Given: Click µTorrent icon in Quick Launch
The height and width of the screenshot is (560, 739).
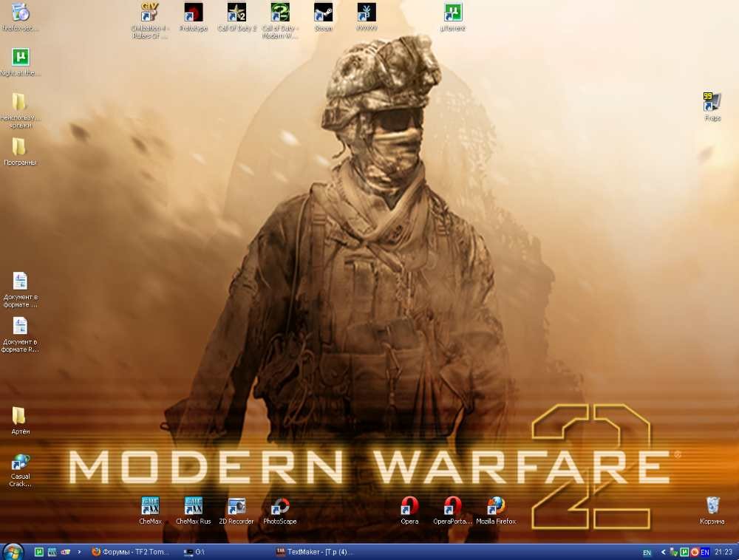Looking at the screenshot, I should click(39, 552).
